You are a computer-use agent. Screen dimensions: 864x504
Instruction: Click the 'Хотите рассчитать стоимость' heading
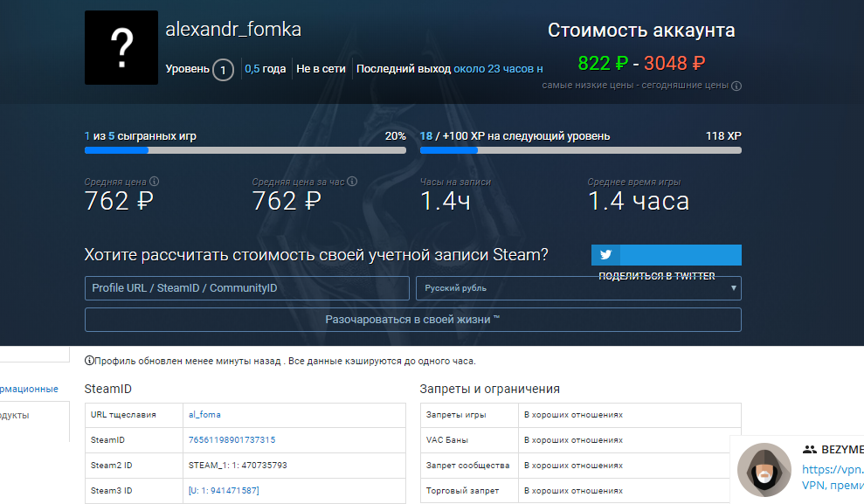click(316, 255)
